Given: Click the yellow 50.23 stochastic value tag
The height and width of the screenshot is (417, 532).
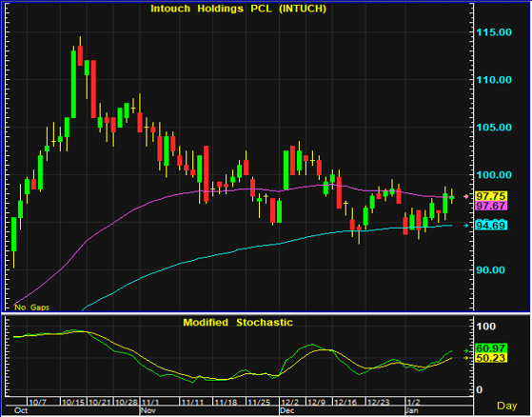Looking at the screenshot, I should coord(491,358).
